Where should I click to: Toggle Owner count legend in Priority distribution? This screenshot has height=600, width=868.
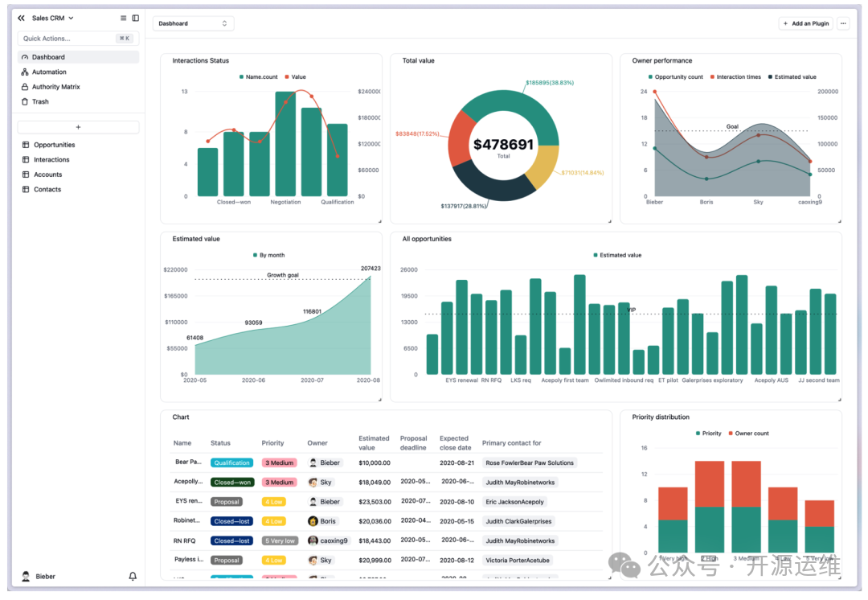(748, 434)
